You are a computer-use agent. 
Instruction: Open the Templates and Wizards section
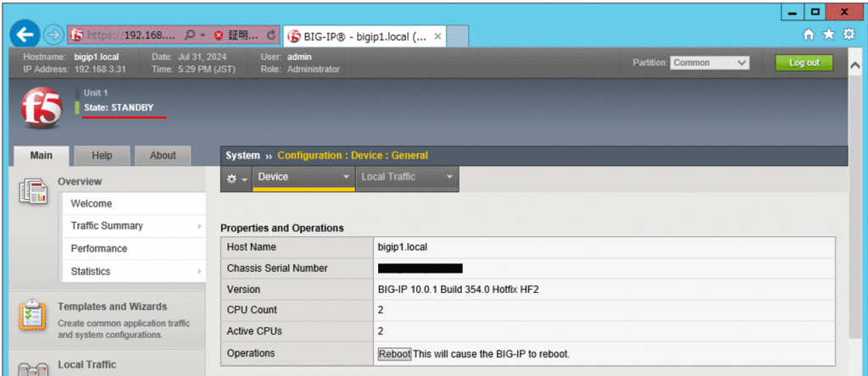point(113,307)
